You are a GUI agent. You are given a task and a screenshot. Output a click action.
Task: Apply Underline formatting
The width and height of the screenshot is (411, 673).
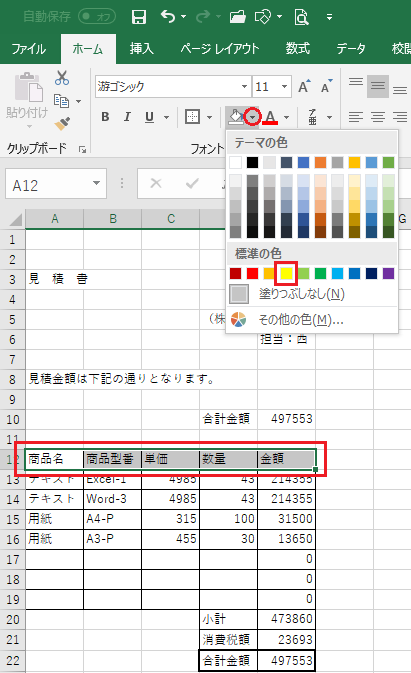pos(149,117)
